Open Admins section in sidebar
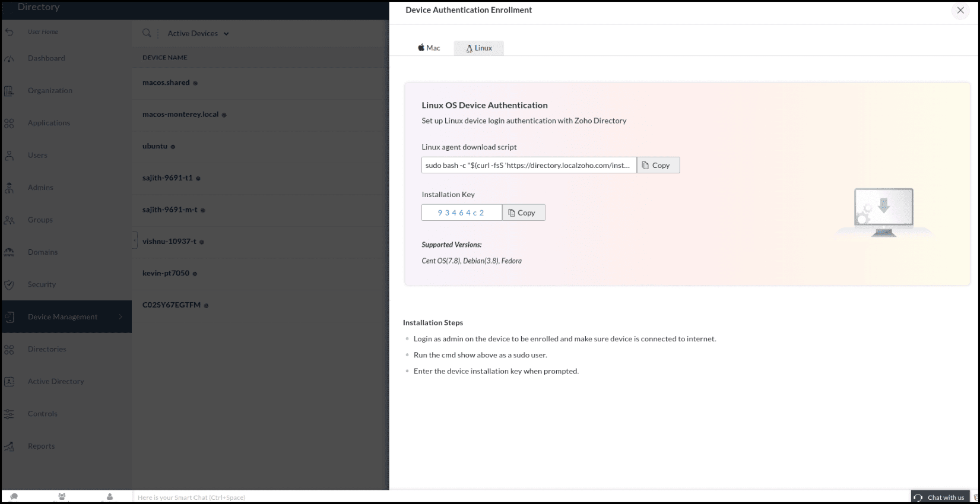The image size is (980, 504). tap(40, 188)
